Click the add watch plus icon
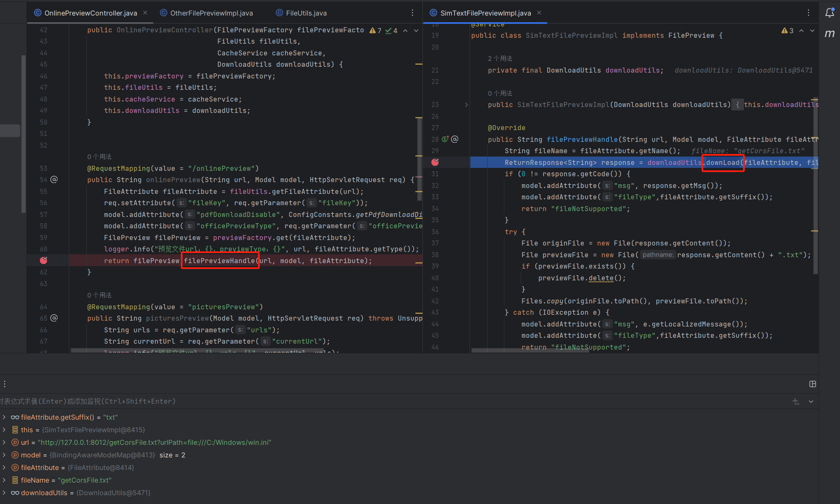Viewport: 840px width, 504px height. tap(796, 402)
